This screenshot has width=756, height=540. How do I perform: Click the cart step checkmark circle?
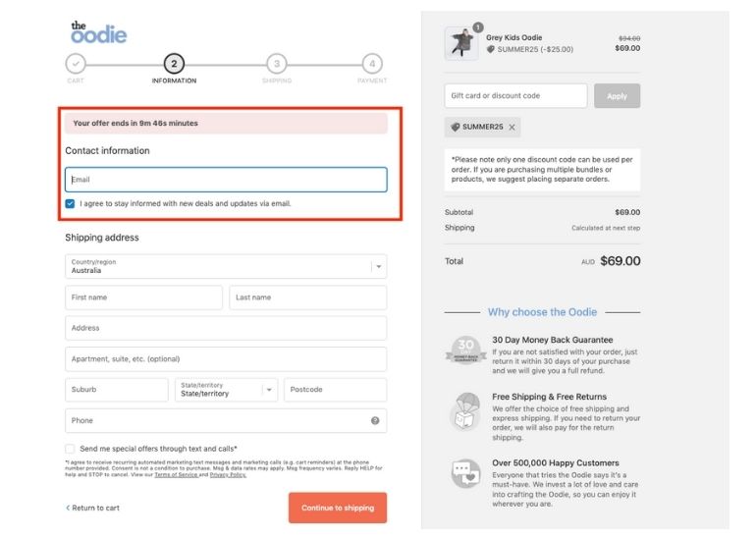[x=76, y=64]
